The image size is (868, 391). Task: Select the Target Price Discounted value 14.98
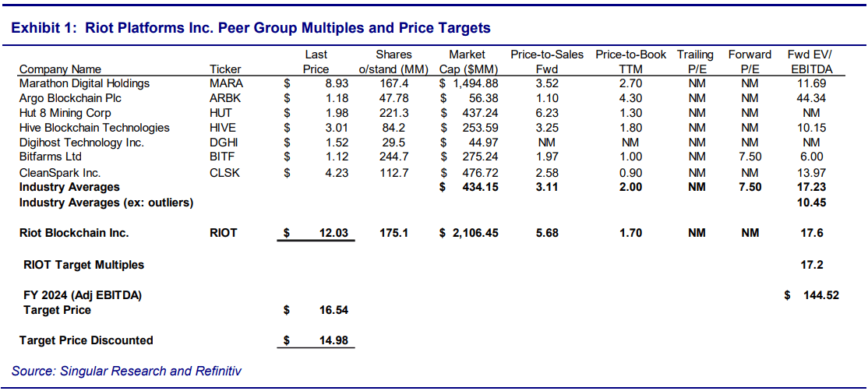(333, 340)
